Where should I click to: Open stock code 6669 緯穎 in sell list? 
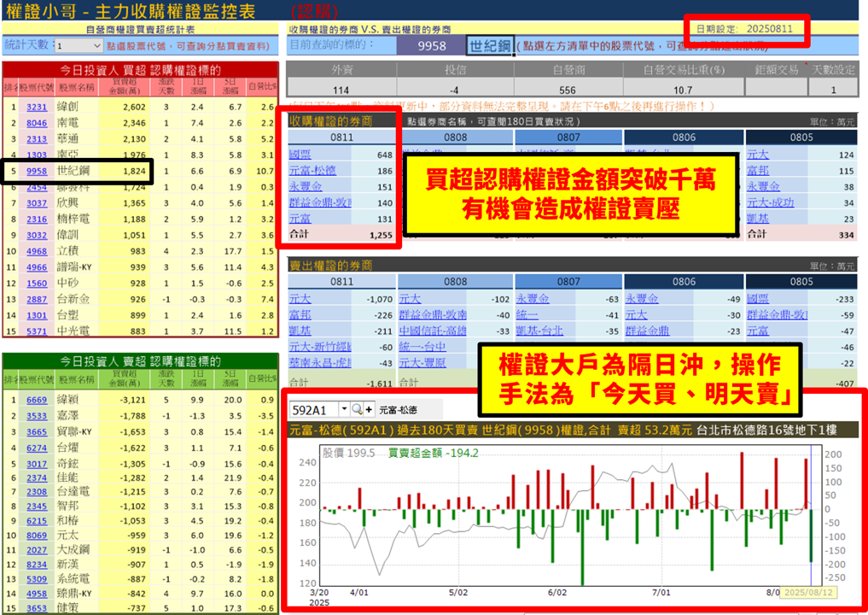coord(37,400)
